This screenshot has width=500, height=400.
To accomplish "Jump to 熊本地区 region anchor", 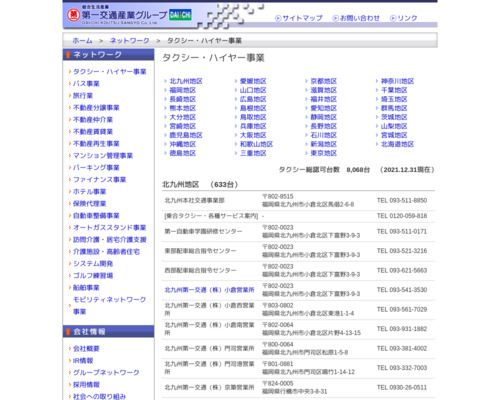I will 183,108.
